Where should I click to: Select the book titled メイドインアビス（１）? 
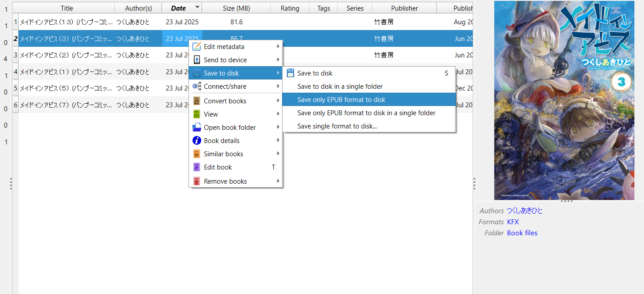[x=66, y=72]
